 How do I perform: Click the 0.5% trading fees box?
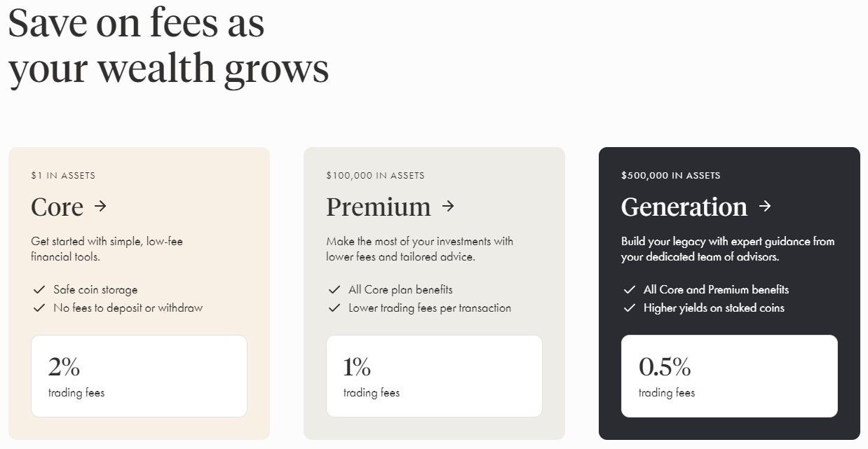[729, 375]
